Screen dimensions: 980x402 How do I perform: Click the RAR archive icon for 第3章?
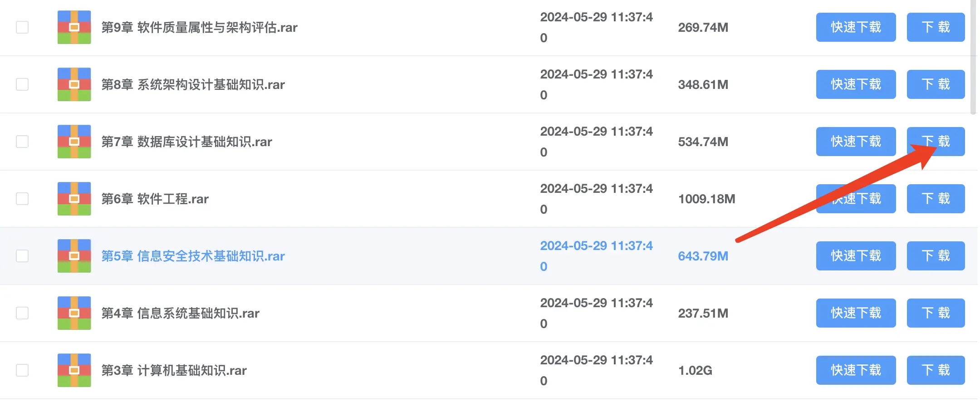[x=74, y=370]
